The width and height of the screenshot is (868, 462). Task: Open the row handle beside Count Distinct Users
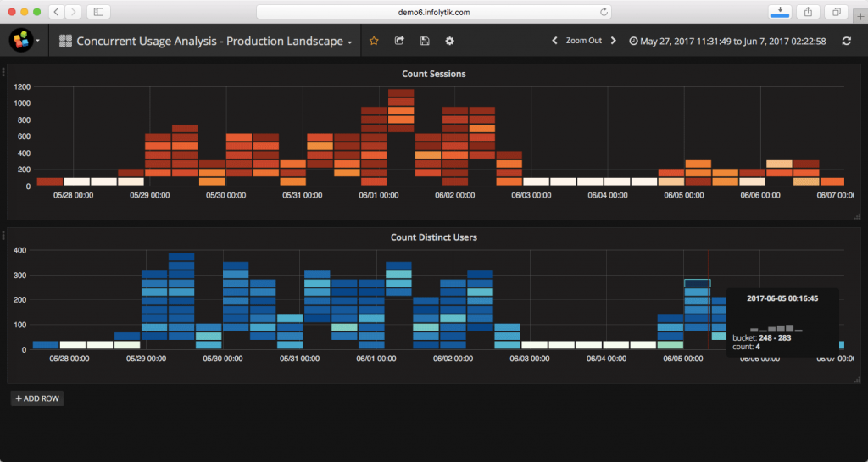3,237
